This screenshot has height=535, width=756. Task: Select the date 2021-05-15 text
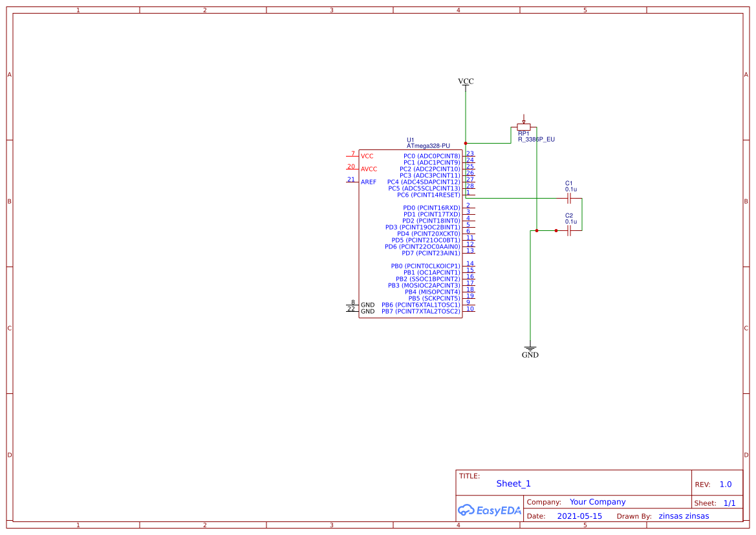(581, 516)
